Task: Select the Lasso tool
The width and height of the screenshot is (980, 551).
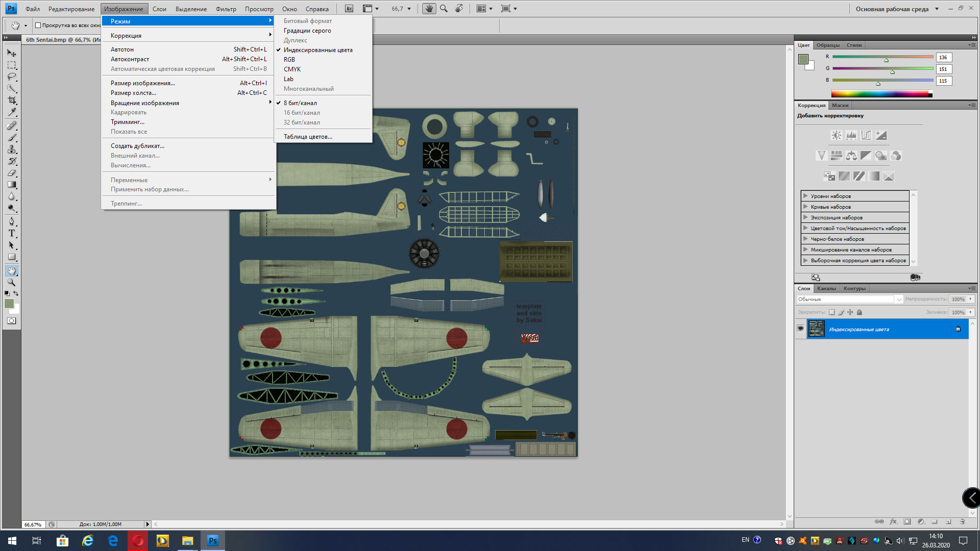Action: pyautogui.click(x=12, y=77)
